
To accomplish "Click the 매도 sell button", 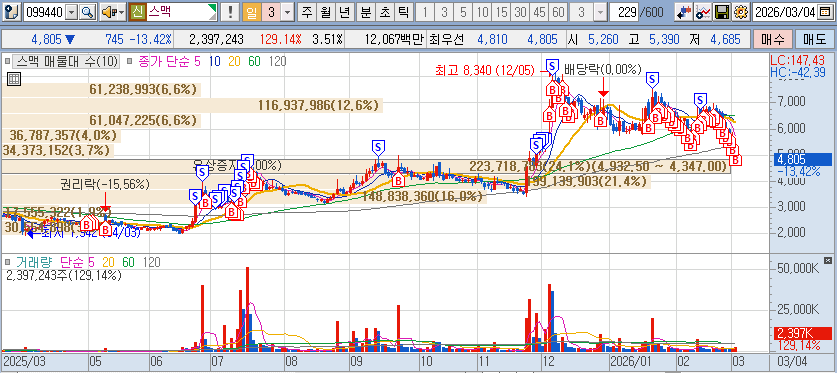I will tap(814, 39).
